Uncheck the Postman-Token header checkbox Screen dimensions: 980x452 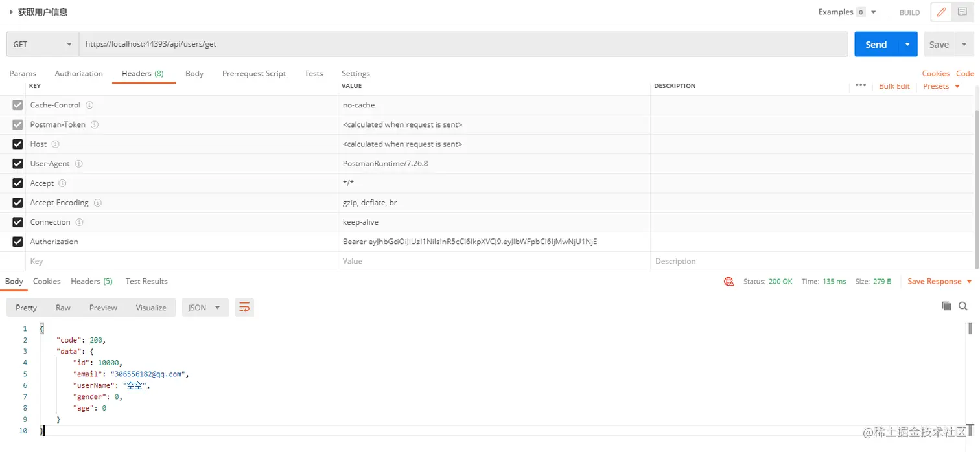(x=17, y=124)
